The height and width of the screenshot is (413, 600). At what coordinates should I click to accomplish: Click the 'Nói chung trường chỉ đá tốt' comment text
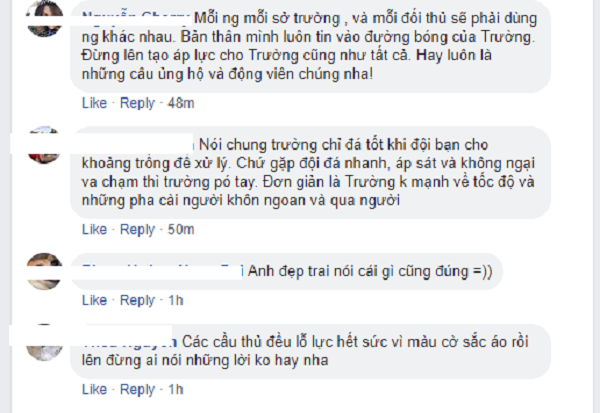(x=308, y=172)
